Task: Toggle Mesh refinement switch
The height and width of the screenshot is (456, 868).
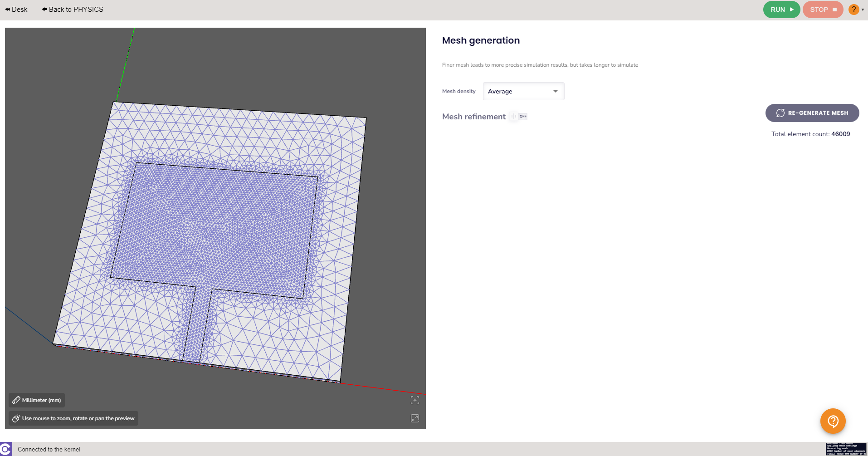Action: point(518,117)
